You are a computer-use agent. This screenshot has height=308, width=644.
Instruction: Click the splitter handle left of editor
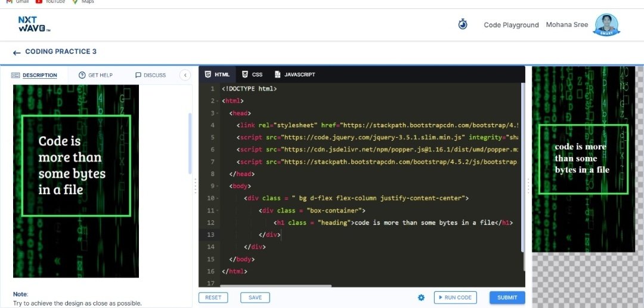[195, 186]
